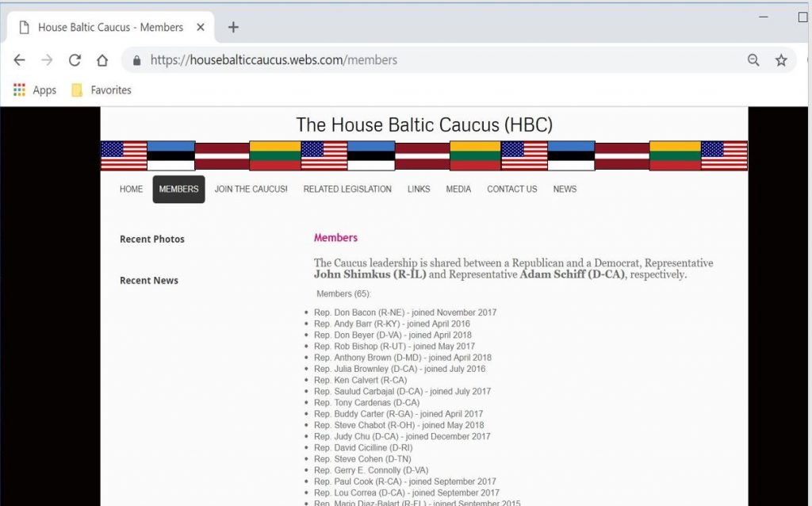The height and width of the screenshot is (506, 812).
Task: Bookmark this page with star icon
Action: click(x=781, y=60)
